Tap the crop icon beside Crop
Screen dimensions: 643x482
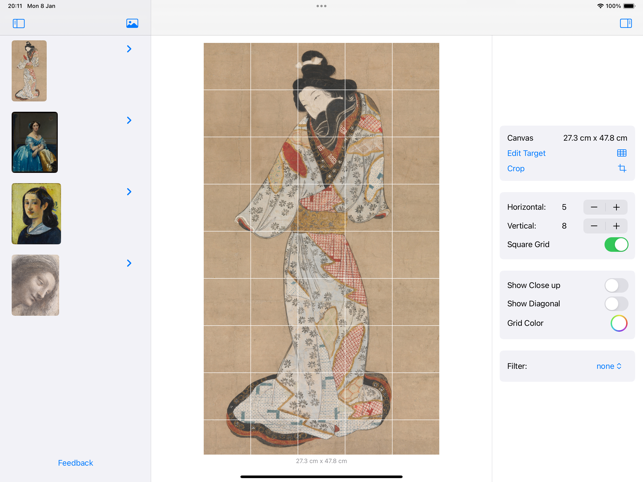coord(622,168)
